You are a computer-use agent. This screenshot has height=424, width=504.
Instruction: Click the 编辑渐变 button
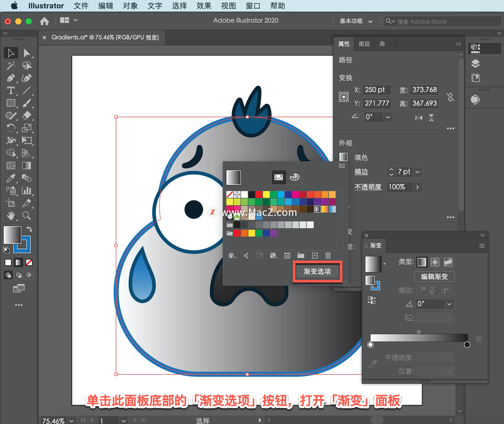pyautogui.click(x=434, y=277)
